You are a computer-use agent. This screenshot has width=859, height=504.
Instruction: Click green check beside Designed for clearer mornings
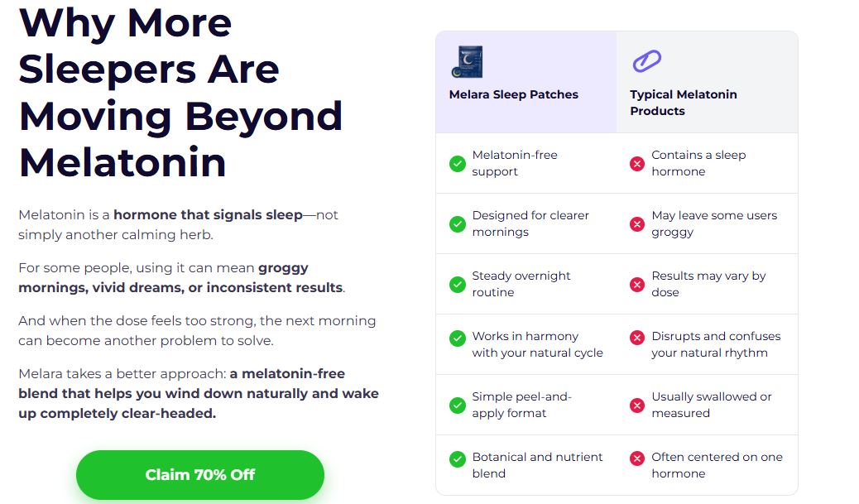tap(458, 224)
